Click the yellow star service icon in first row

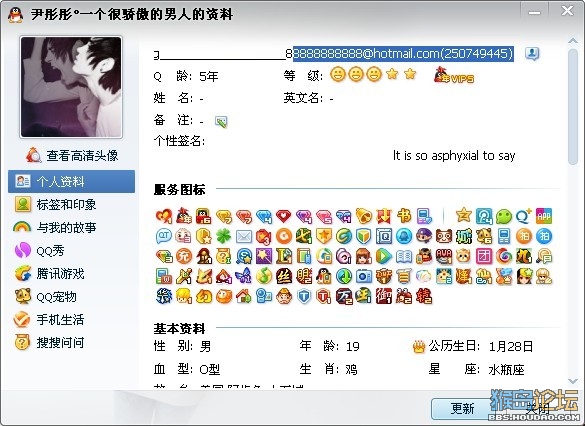pos(464,216)
